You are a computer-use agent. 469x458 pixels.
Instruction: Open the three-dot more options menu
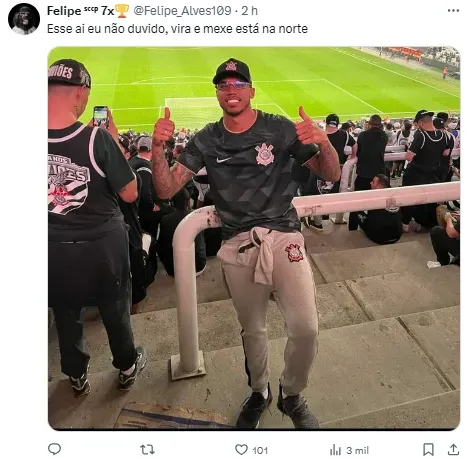pyautogui.click(x=453, y=11)
